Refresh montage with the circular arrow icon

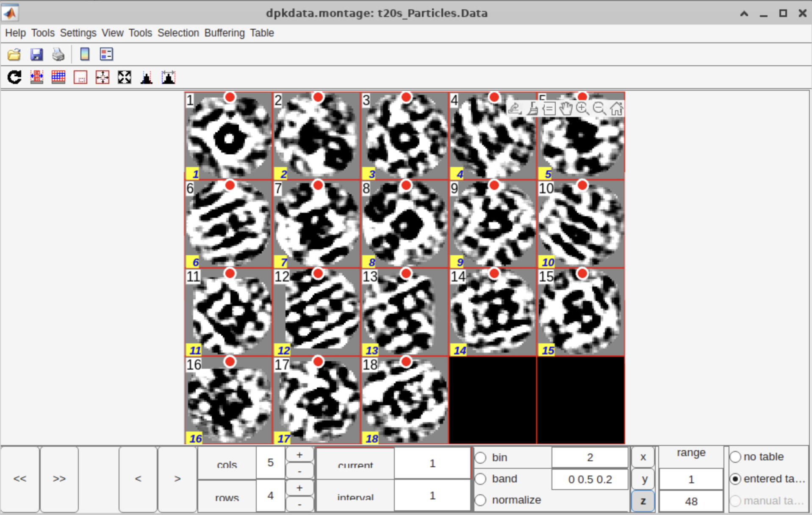[14, 77]
